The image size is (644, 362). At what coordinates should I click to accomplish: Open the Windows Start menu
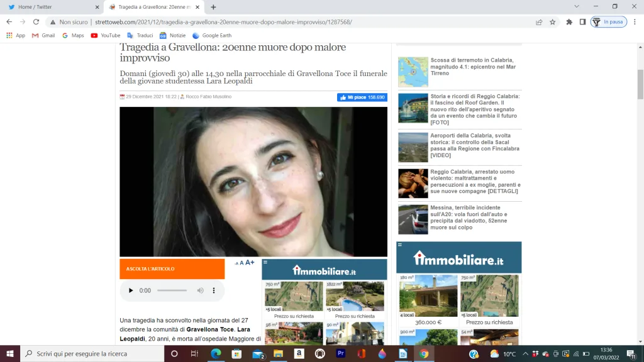10,353
